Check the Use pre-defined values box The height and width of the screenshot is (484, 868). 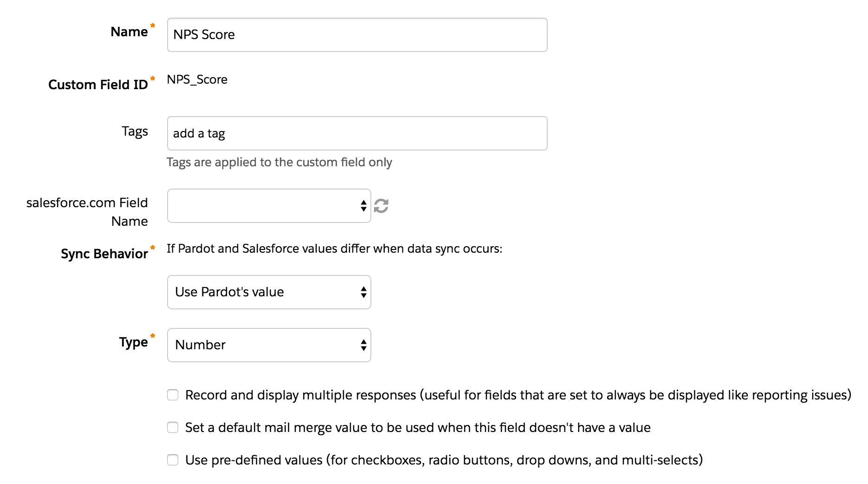pyautogui.click(x=173, y=460)
